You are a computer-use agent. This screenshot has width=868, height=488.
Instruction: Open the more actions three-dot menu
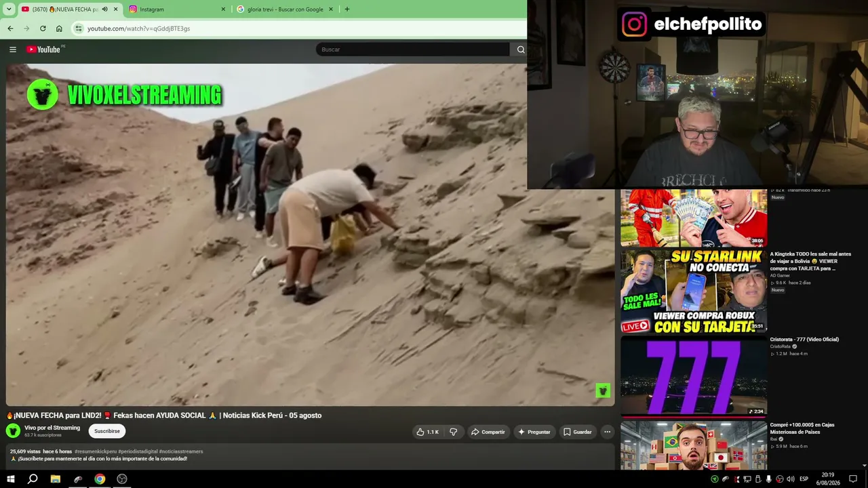(608, 432)
